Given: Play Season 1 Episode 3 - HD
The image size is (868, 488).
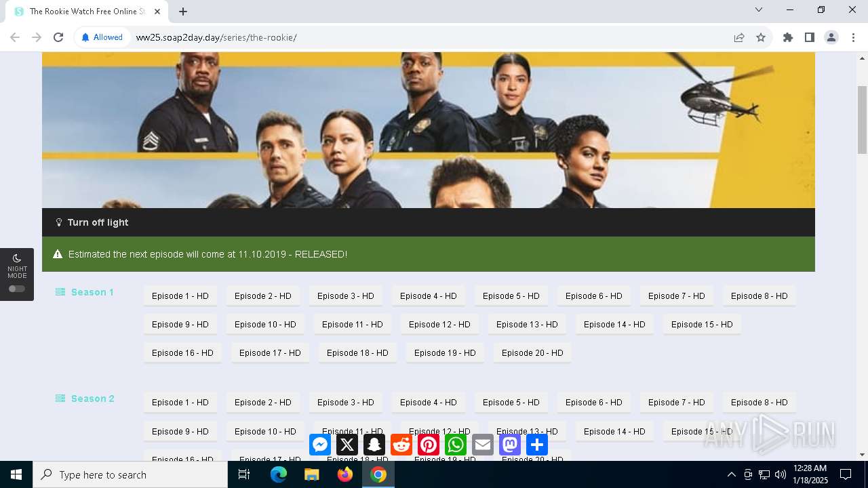Looking at the screenshot, I should pos(346,296).
